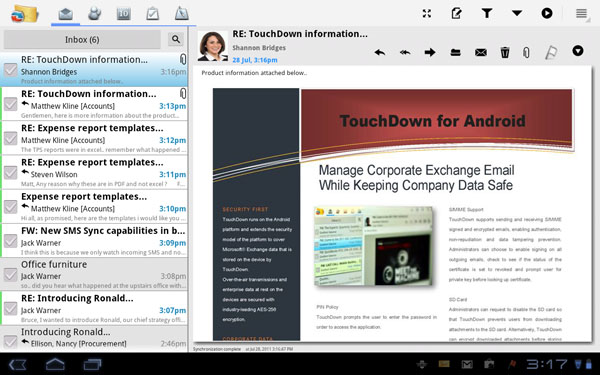600x375 pixels.
Task: Click the red flag notification icon
Action: point(511,364)
